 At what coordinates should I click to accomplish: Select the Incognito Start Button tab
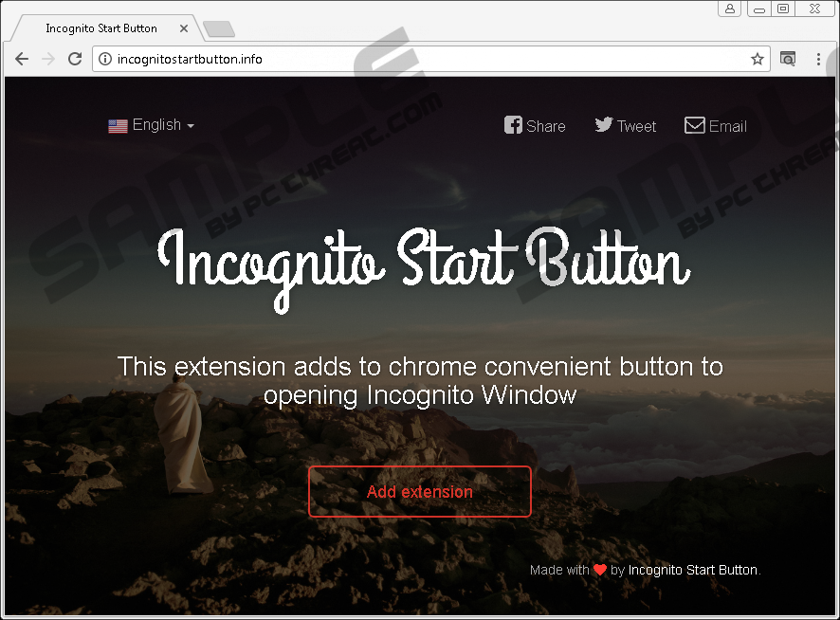coord(100,28)
